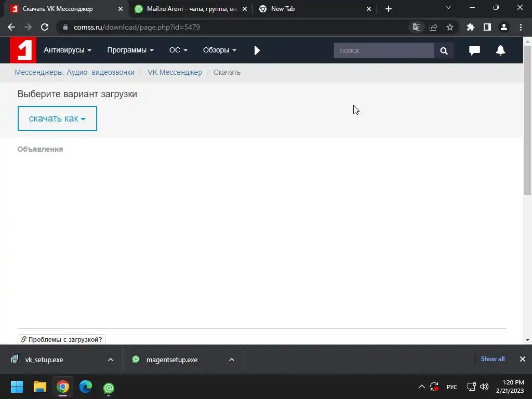The height and width of the screenshot is (399, 532).
Task: Click the Chrome taskbar icon
Action: [x=63, y=387]
